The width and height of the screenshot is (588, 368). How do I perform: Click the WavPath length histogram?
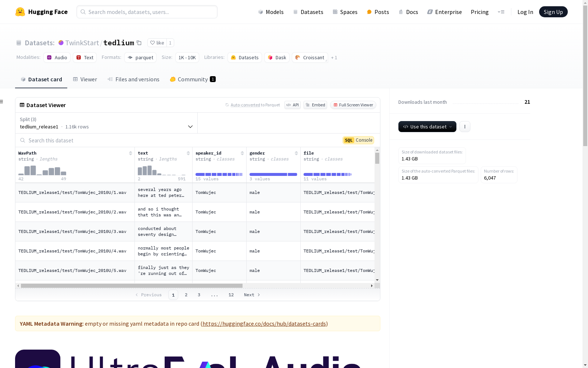[42, 170]
